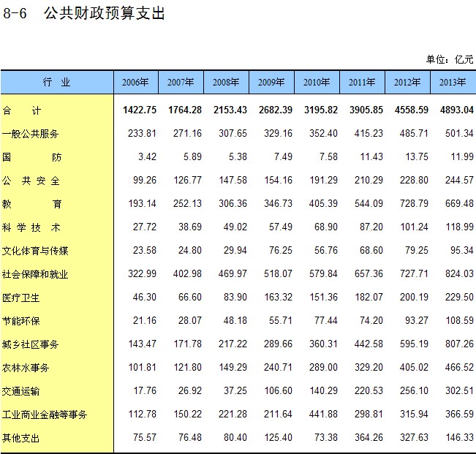Click the total value 1764.28

click(185, 110)
